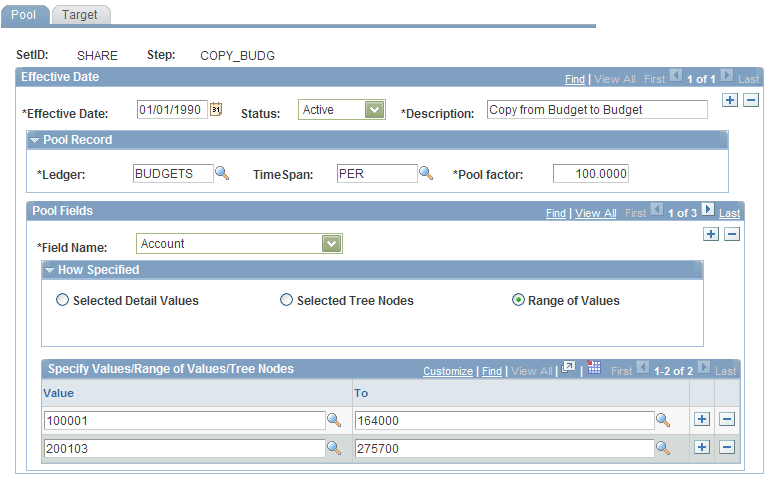This screenshot has height=479, width=770.
Task: Look up To value 164000
Action: (663, 420)
